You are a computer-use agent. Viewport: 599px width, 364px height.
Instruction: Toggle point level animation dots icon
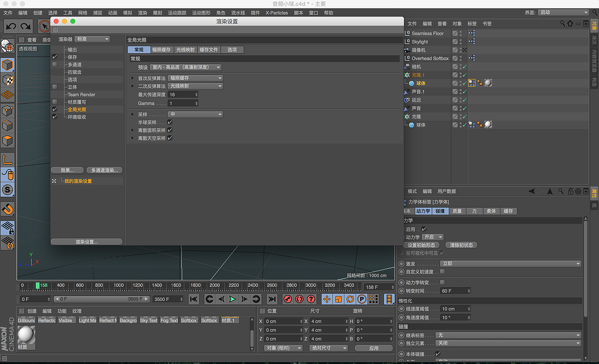(x=373, y=299)
